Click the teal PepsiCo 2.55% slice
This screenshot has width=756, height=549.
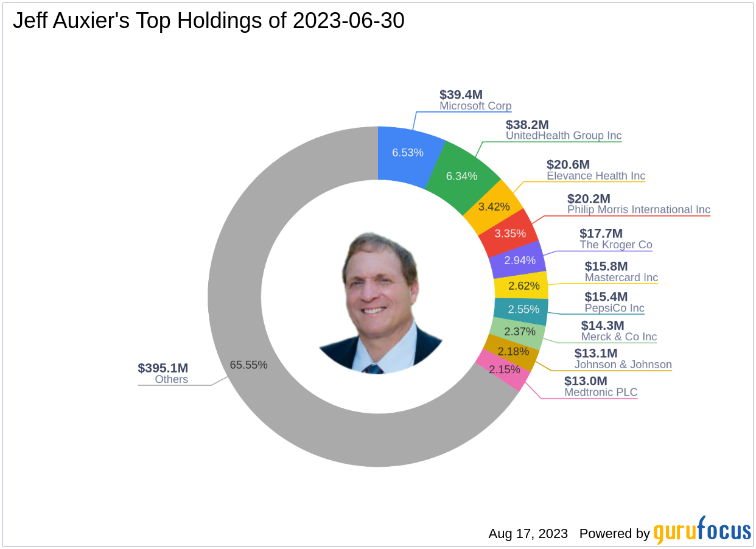tap(522, 309)
